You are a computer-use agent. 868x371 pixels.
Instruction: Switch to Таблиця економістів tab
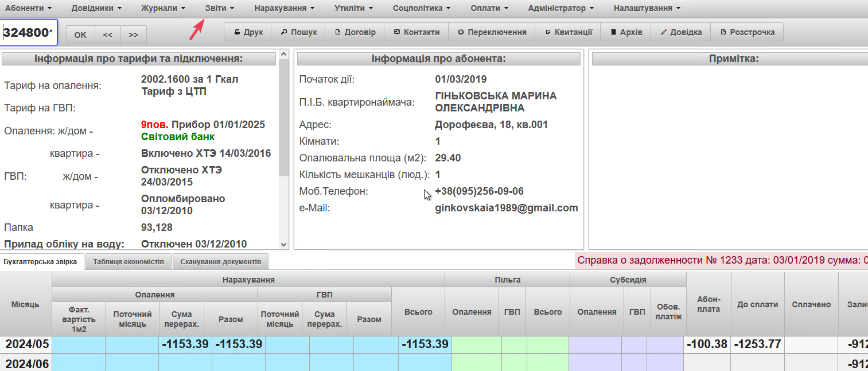(129, 262)
